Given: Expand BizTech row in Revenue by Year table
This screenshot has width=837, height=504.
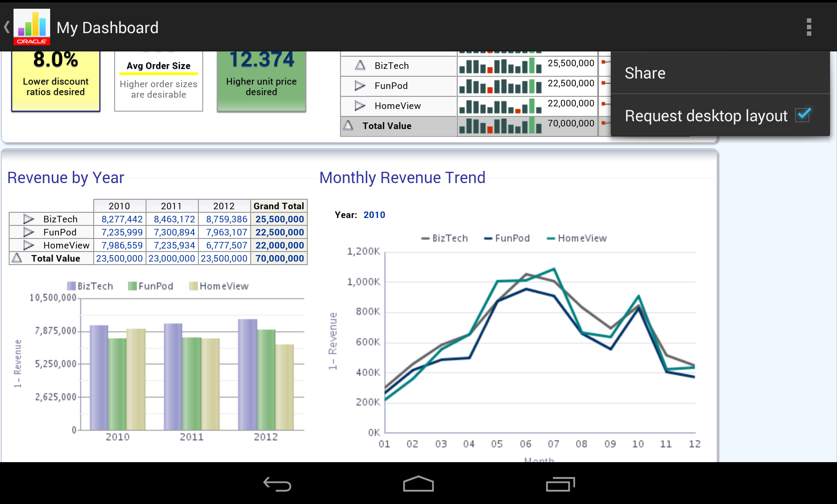Looking at the screenshot, I should coord(29,219).
